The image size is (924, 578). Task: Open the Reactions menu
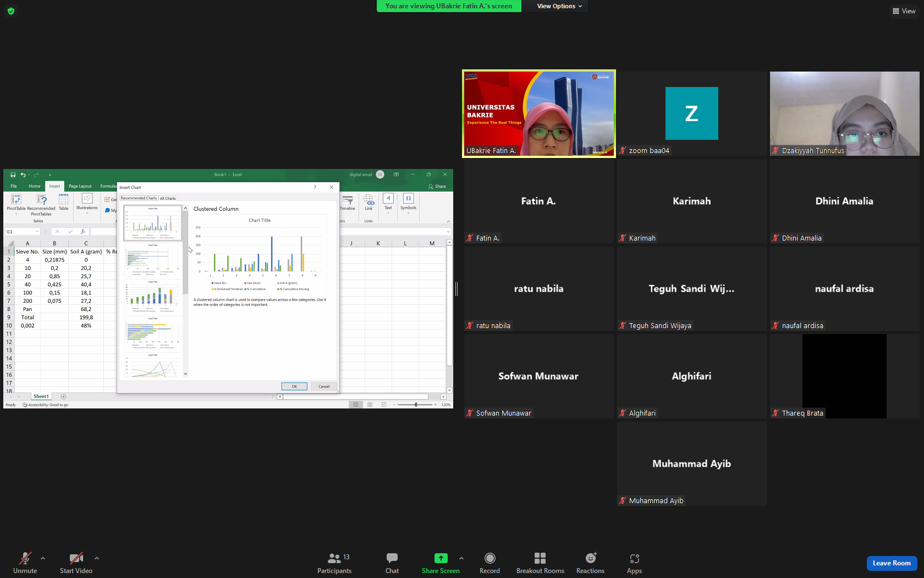pyautogui.click(x=590, y=563)
